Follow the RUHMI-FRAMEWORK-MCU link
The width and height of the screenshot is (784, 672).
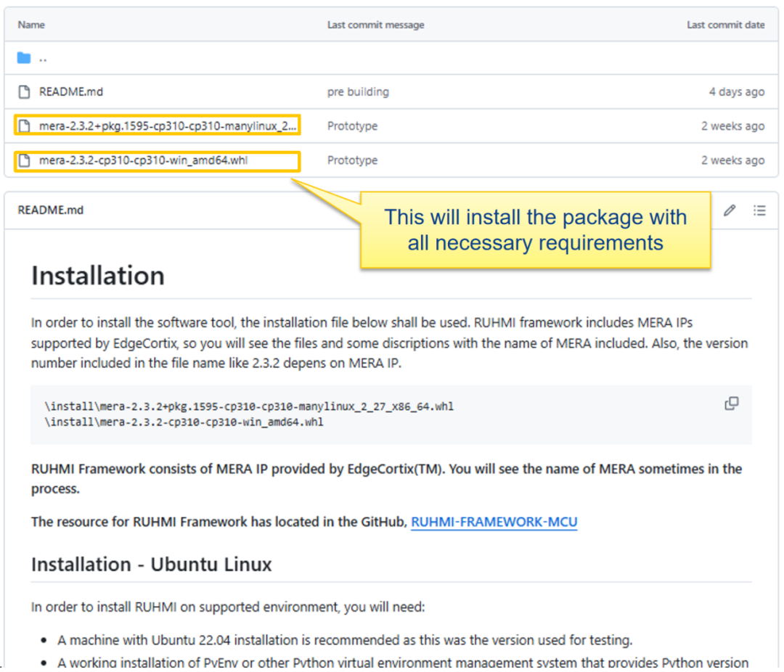494,522
